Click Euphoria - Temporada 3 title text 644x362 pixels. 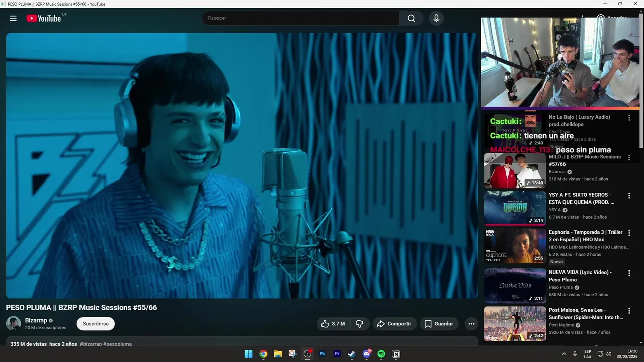pyautogui.click(x=586, y=236)
